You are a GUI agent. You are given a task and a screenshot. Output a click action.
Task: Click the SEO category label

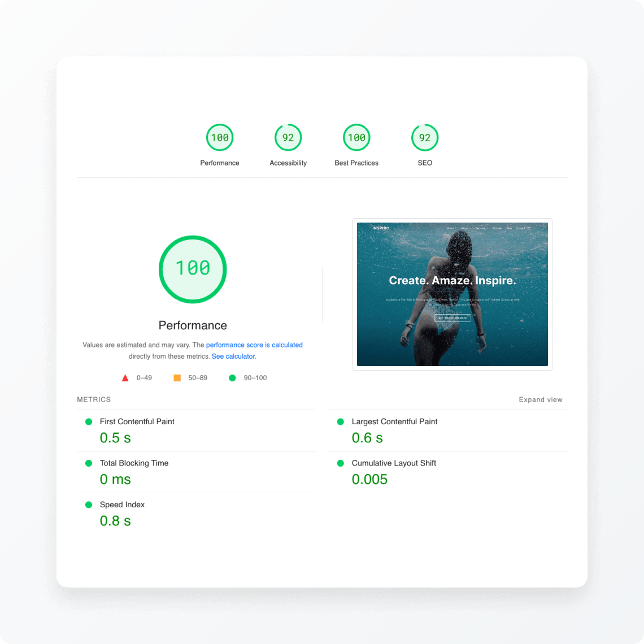[425, 163]
